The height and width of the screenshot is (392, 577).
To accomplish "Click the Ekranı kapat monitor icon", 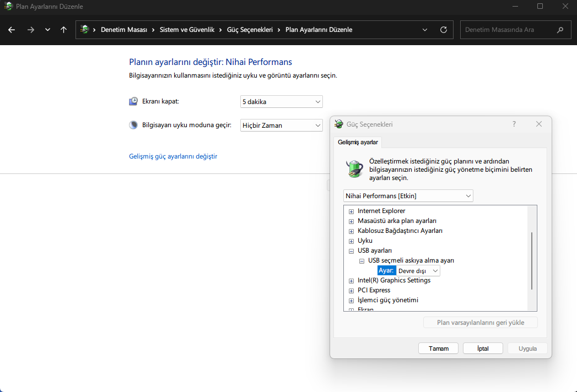I will tap(133, 101).
